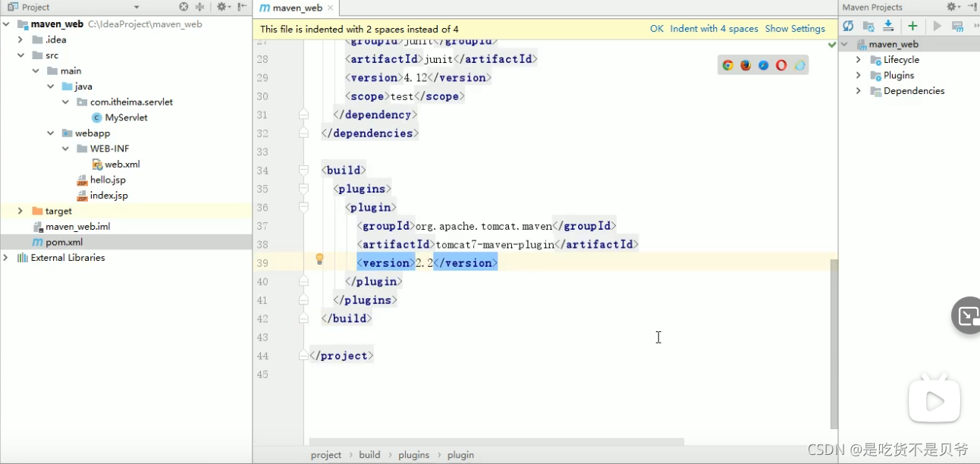Collapse com.itheima.servlet package
Screen dimensions: 980x464
point(66,102)
